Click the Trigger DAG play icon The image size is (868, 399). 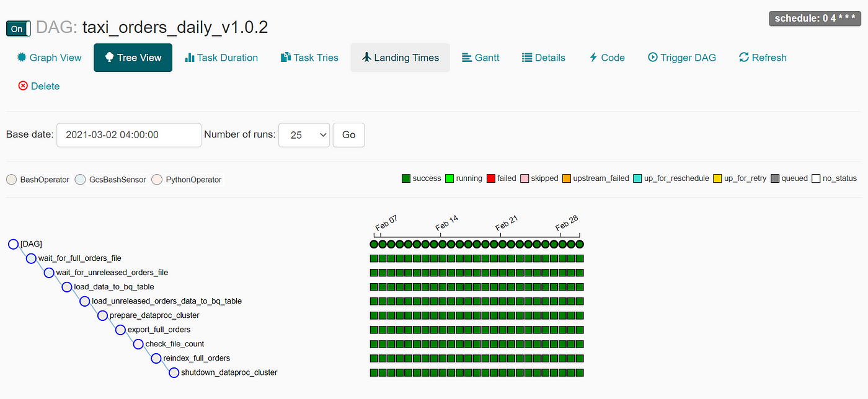tap(652, 58)
